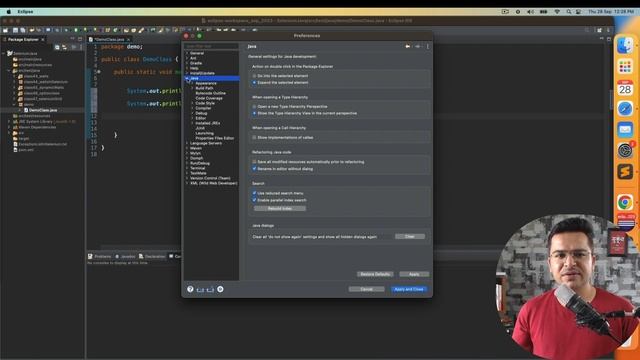Switch to the Declaration tab
The height and width of the screenshot is (360, 640).
tap(152, 256)
